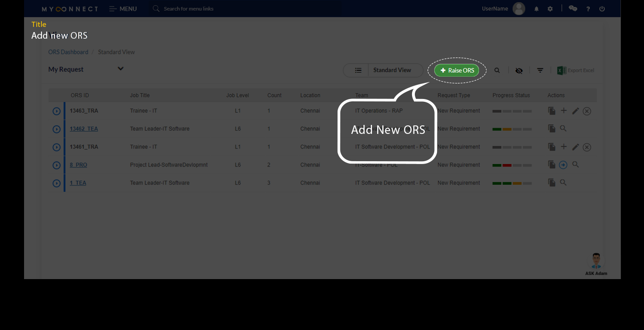This screenshot has width=644, height=330.
Task: Open the 1_TEA request link
Action: coord(78,183)
